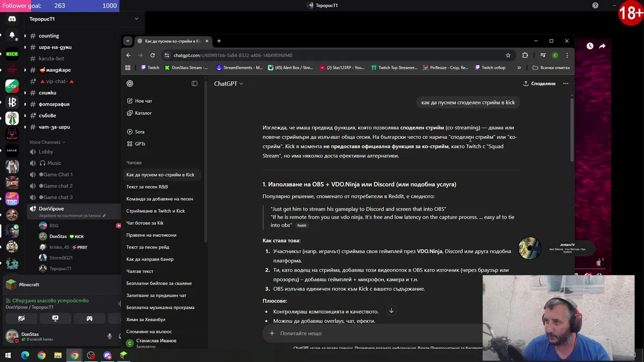Viewport: 644px width, 362px height.
Task: Join the Lobby voice channel
Action: 46,152
